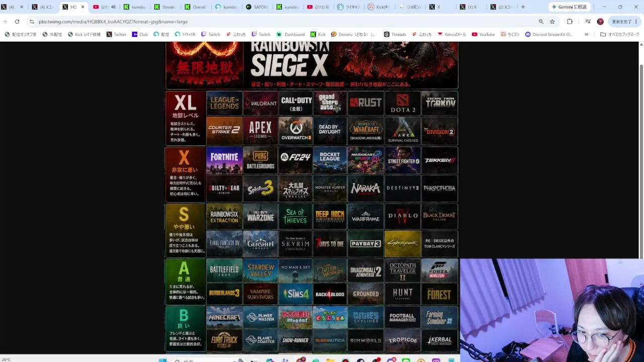Open the page zoom magnifier icon

coord(541,22)
